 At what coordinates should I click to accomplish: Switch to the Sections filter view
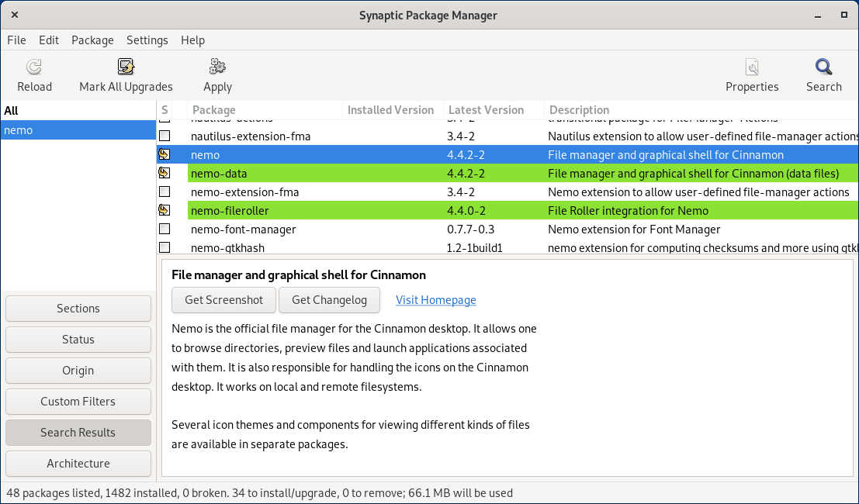coord(78,309)
